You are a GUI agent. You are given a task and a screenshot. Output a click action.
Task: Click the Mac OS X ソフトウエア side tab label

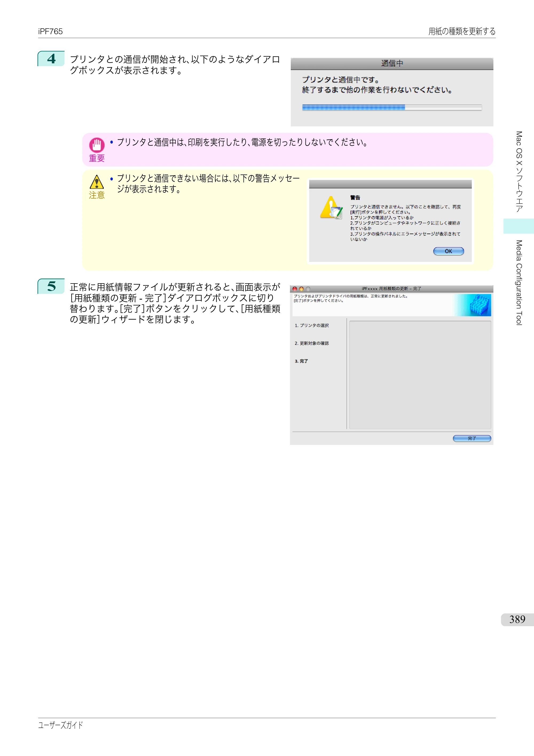point(519,172)
